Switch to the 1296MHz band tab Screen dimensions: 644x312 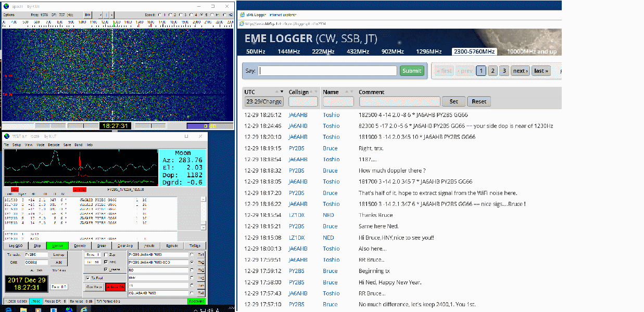(428, 51)
